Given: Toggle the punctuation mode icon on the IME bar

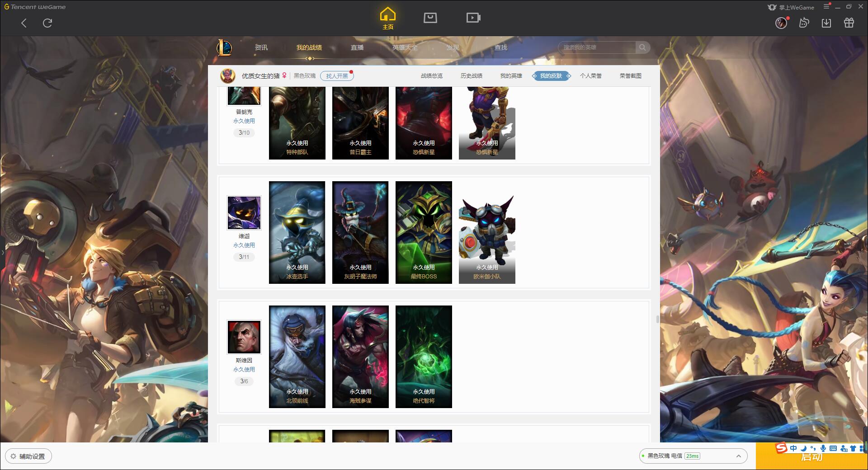Looking at the screenshot, I should tap(813, 448).
